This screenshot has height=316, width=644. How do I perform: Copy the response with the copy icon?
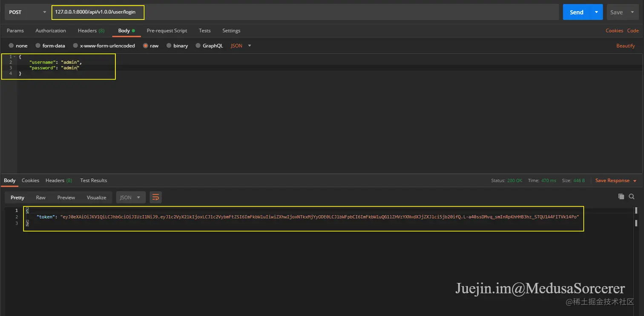pyautogui.click(x=621, y=196)
